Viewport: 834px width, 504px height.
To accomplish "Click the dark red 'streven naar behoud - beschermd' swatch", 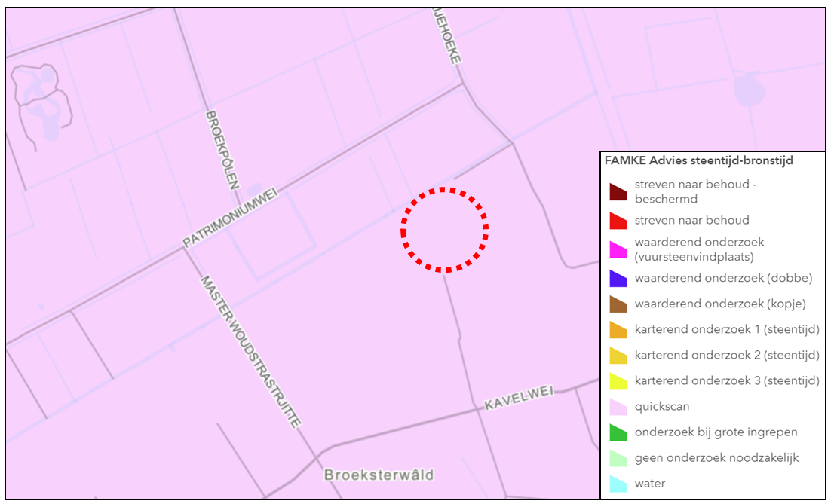I will click(618, 192).
